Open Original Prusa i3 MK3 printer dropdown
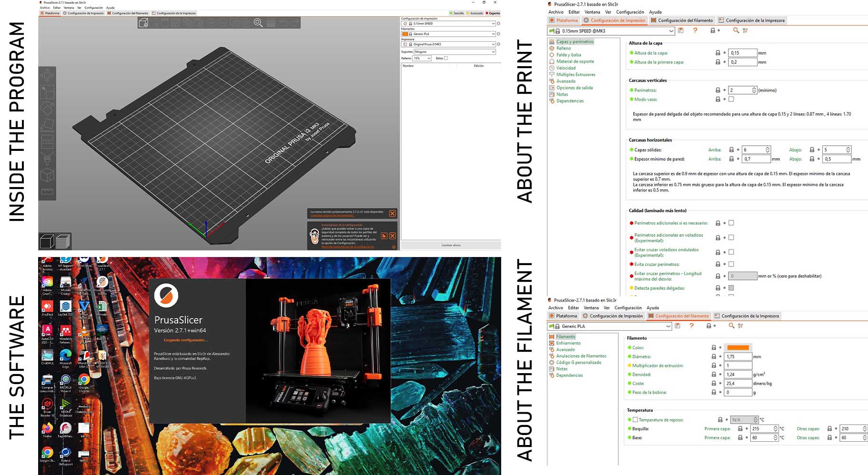868x475 pixels. pos(449,44)
